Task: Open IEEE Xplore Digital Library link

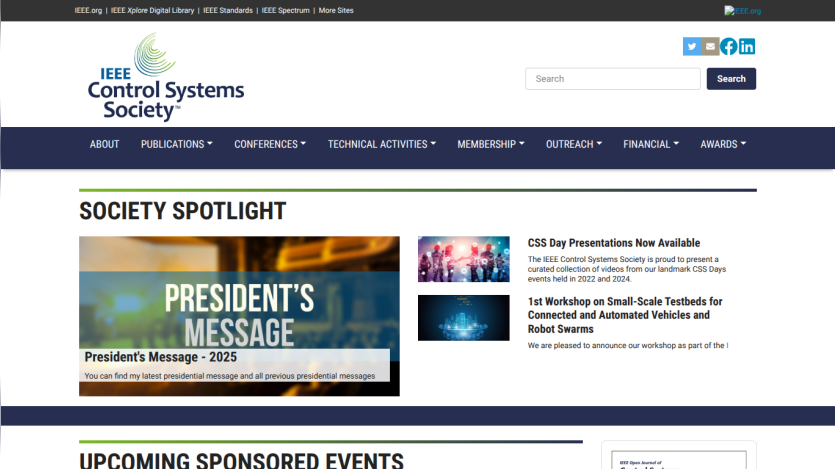Action: point(152,10)
